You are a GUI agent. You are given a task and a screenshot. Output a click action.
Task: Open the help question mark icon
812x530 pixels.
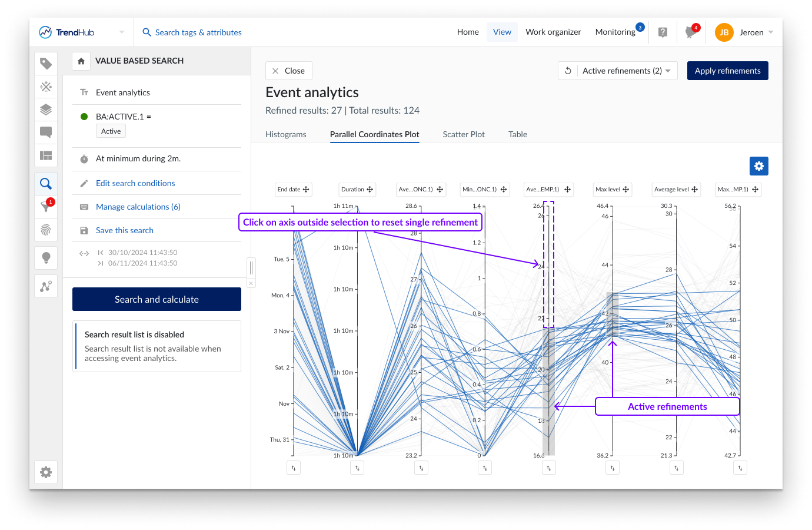tap(663, 32)
